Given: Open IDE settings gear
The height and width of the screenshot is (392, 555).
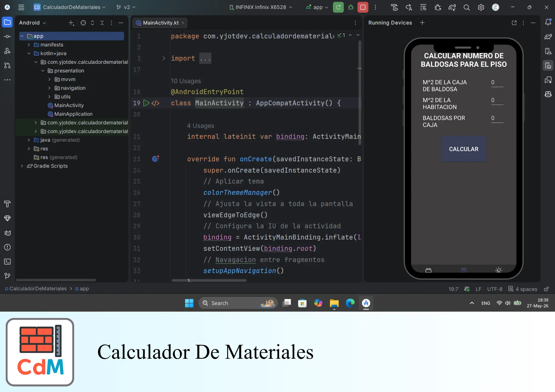Looking at the screenshot, I should pos(481,7).
